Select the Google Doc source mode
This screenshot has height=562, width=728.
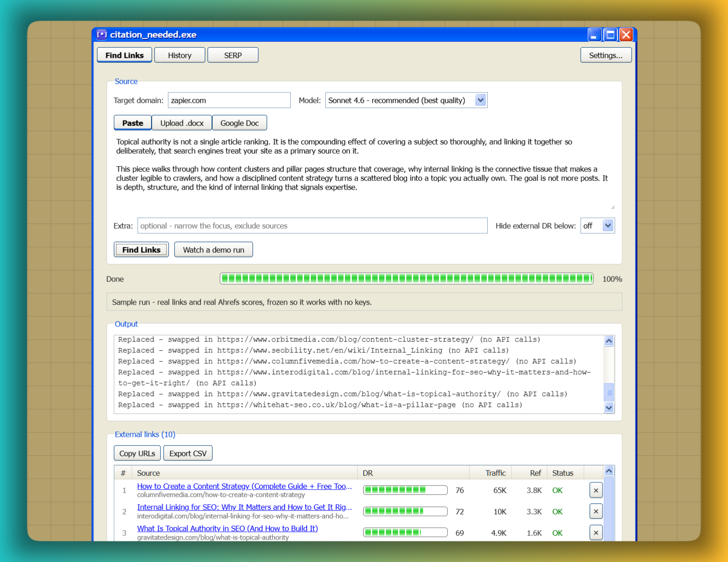pyautogui.click(x=240, y=123)
